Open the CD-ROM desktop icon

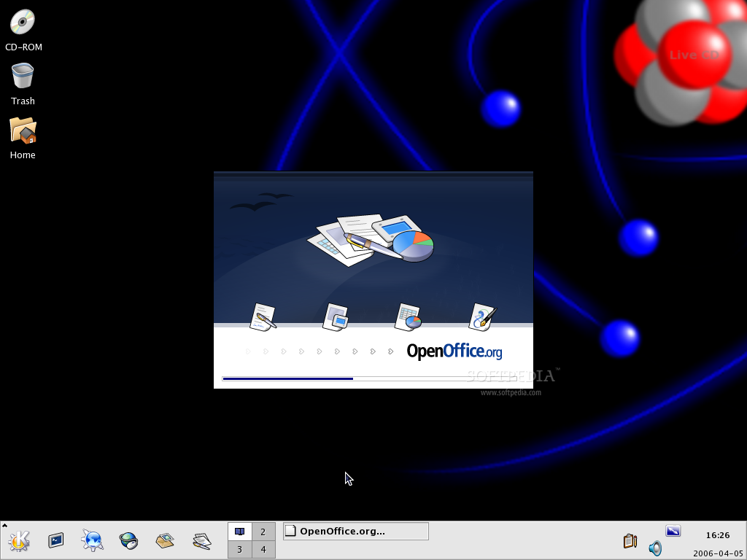pyautogui.click(x=23, y=22)
